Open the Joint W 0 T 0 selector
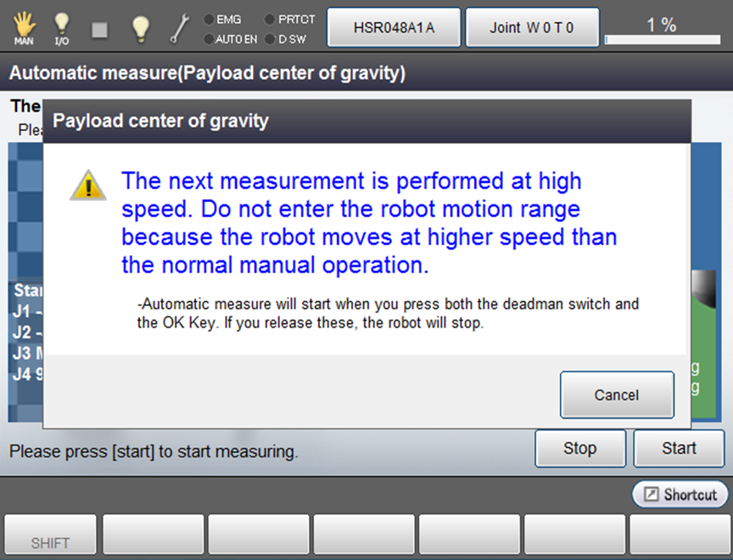 click(x=532, y=28)
